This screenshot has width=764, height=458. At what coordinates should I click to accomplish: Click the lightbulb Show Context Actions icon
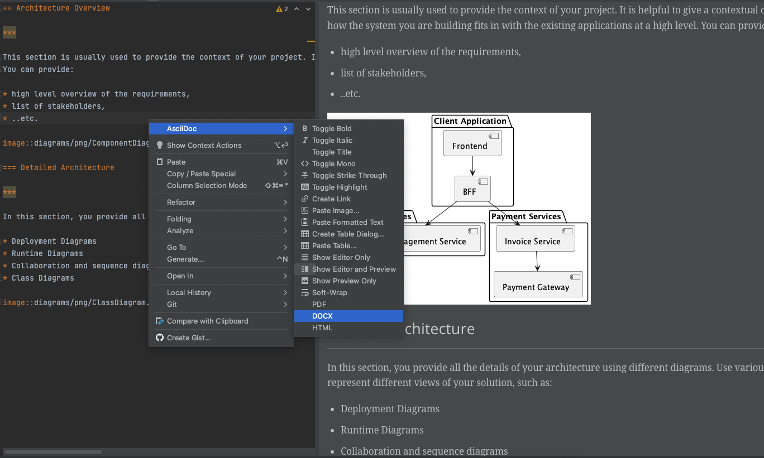(x=159, y=145)
